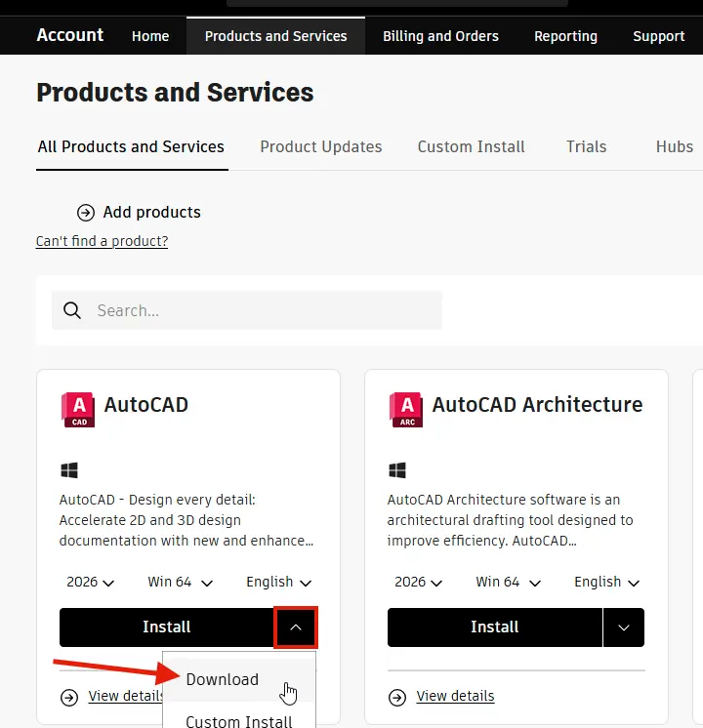Choose Custom Install from the dropdown menu
Image resolution: width=703 pixels, height=728 pixels.
(239, 721)
